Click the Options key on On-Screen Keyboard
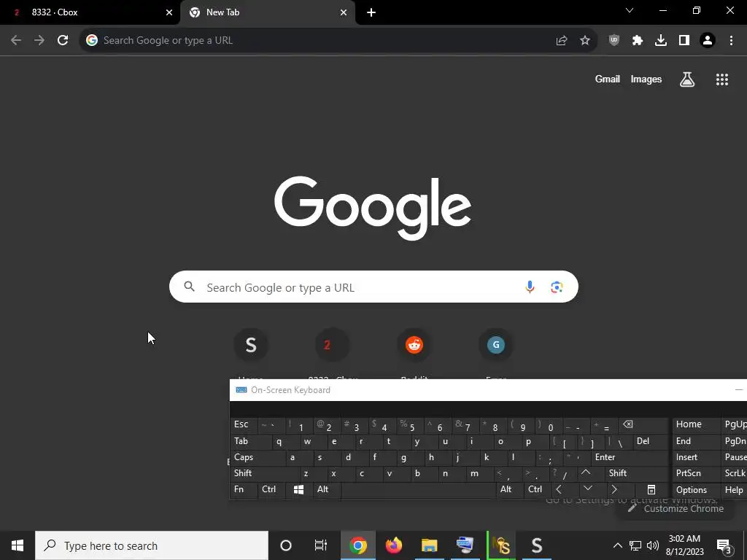 tap(697, 489)
